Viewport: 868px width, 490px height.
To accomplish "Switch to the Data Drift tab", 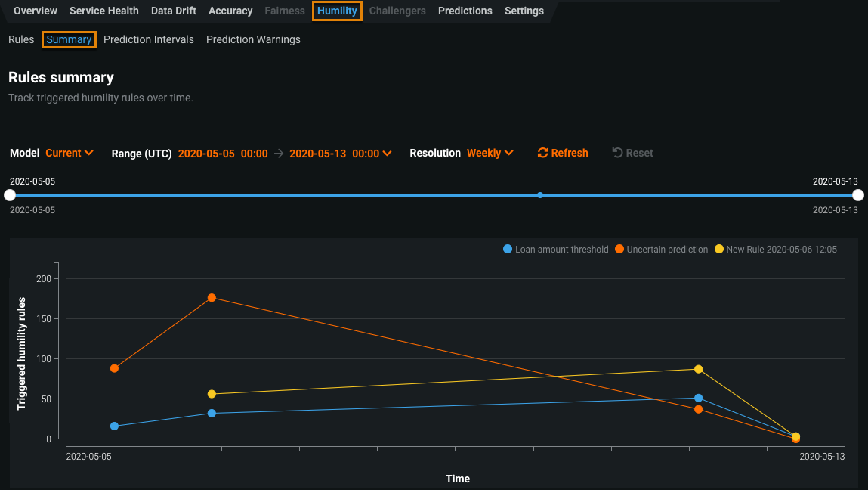I will click(x=174, y=11).
